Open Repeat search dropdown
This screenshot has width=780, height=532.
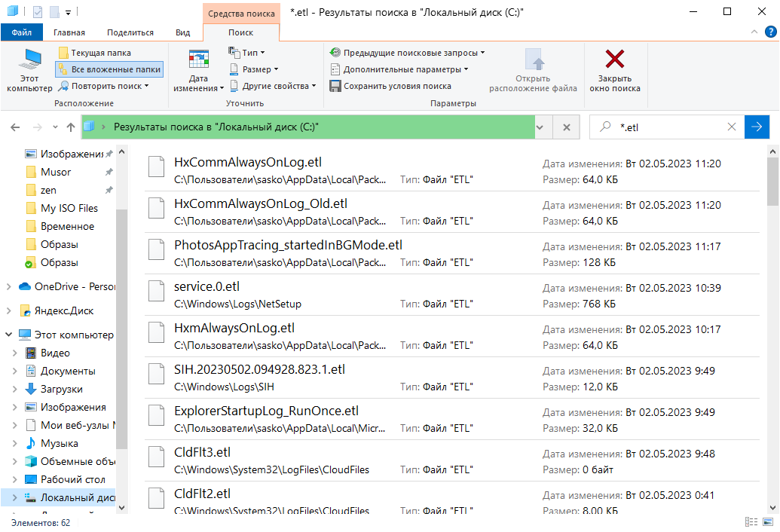pos(103,86)
